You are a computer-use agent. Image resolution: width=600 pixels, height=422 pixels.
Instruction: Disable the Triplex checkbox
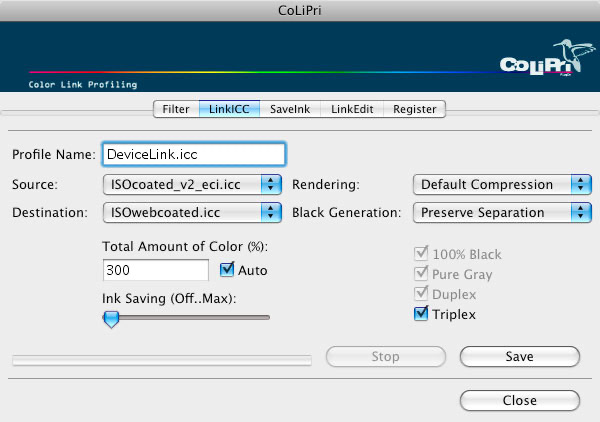click(x=421, y=313)
